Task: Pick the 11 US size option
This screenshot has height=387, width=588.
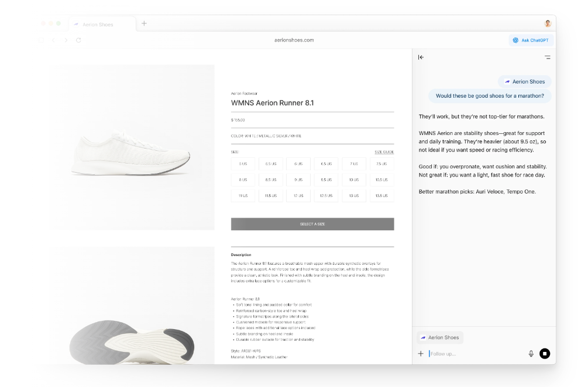Action: [243, 196]
